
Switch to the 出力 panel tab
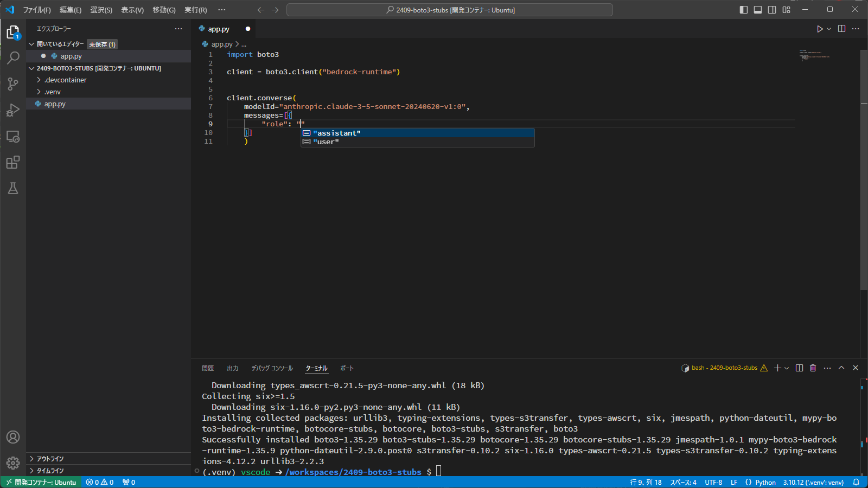click(x=233, y=368)
